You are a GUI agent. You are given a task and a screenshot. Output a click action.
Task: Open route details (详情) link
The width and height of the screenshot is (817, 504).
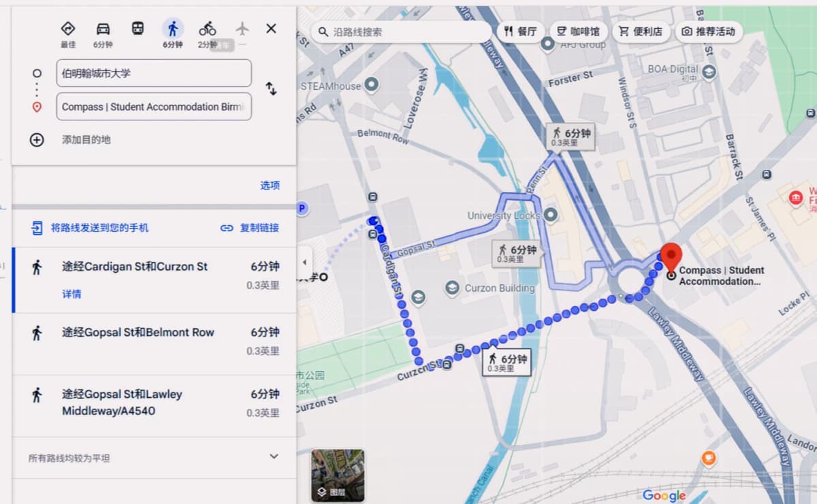pos(71,294)
